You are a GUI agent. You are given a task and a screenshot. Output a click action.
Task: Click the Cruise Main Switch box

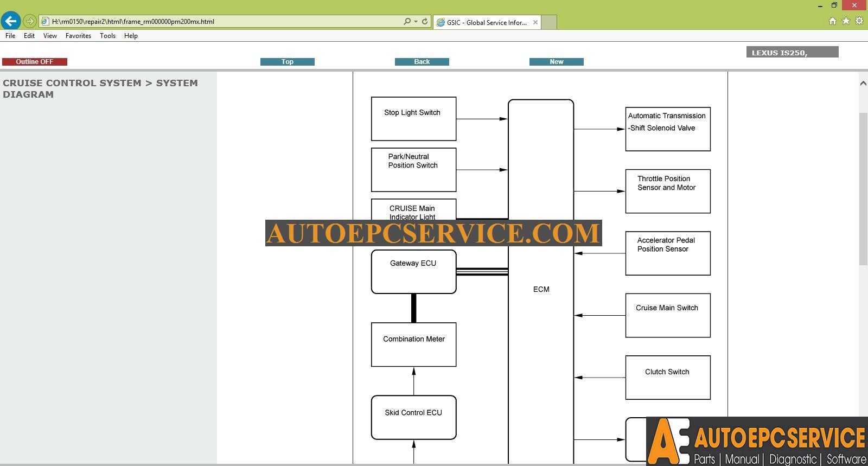coord(668,315)
